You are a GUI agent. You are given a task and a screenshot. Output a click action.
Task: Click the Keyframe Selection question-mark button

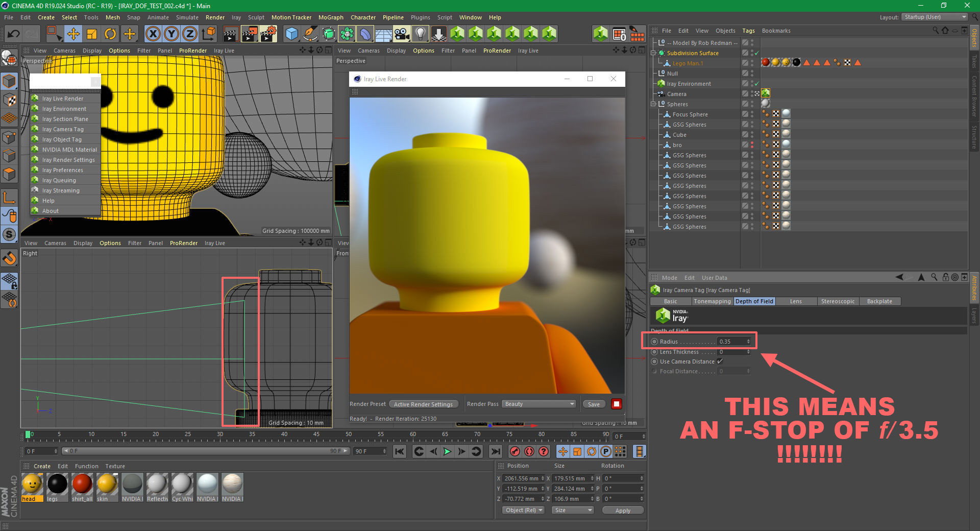(544, 451)
